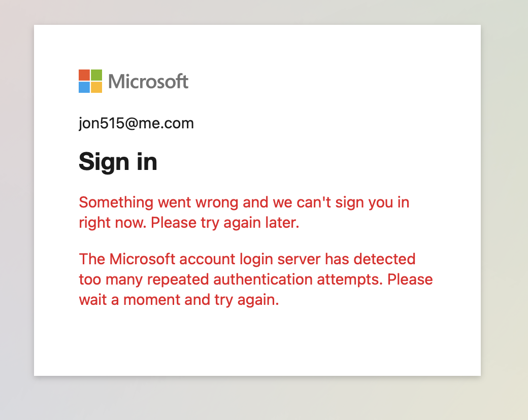
Task: Click the "Something went wrong" error line
Action: coord(244,202)
